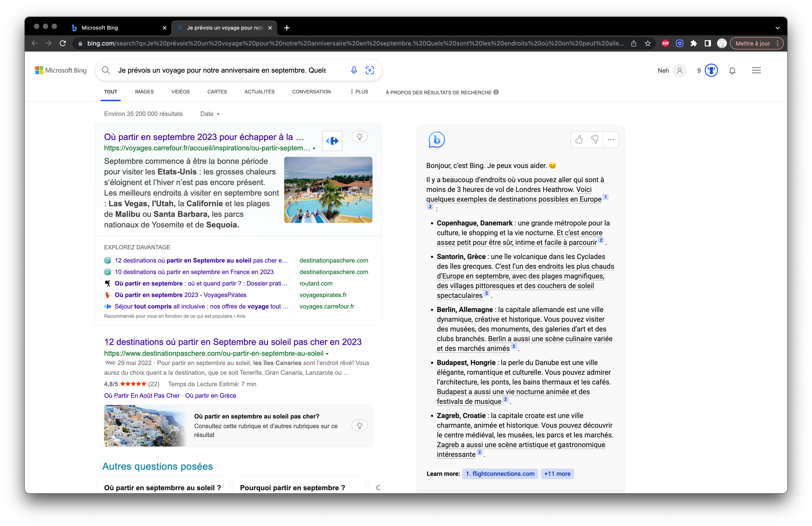Open visual search camera icon
Image resolution: width=812 pixels, height=526 pixels.
[x=370, y=70]
